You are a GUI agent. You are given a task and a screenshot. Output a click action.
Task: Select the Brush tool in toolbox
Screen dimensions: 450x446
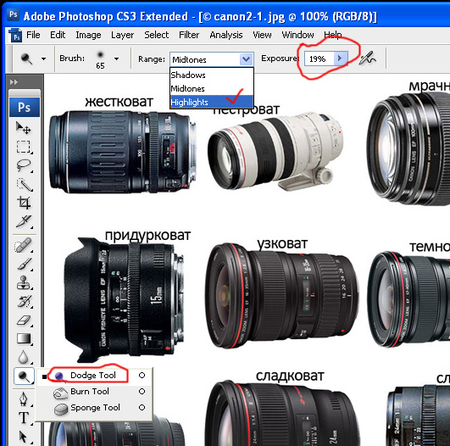[x=24, y=265]
